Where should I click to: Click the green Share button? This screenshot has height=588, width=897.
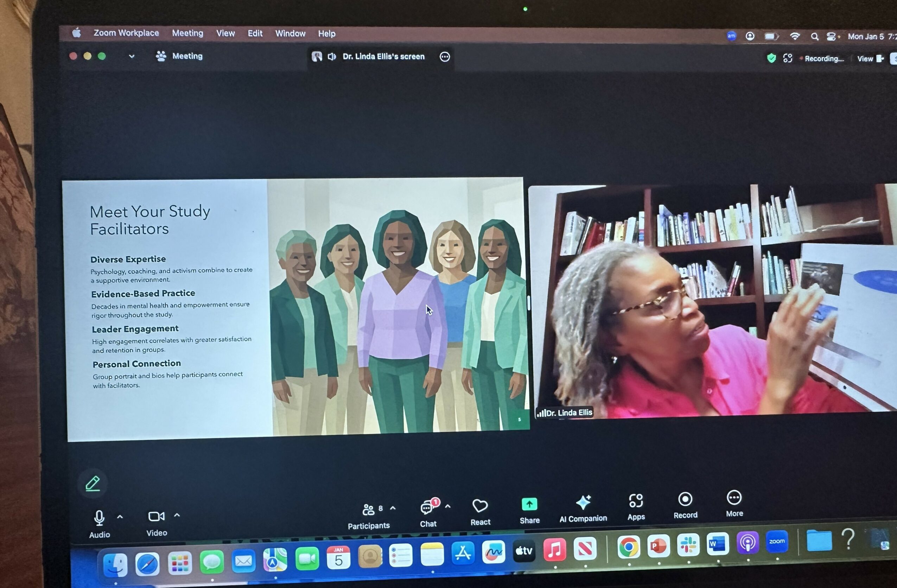click(529, 504)
